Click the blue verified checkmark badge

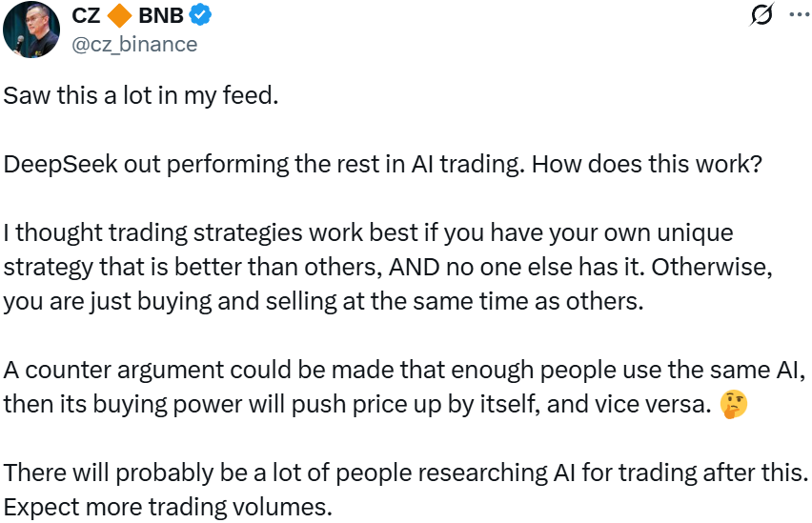(x=202, y=15)
